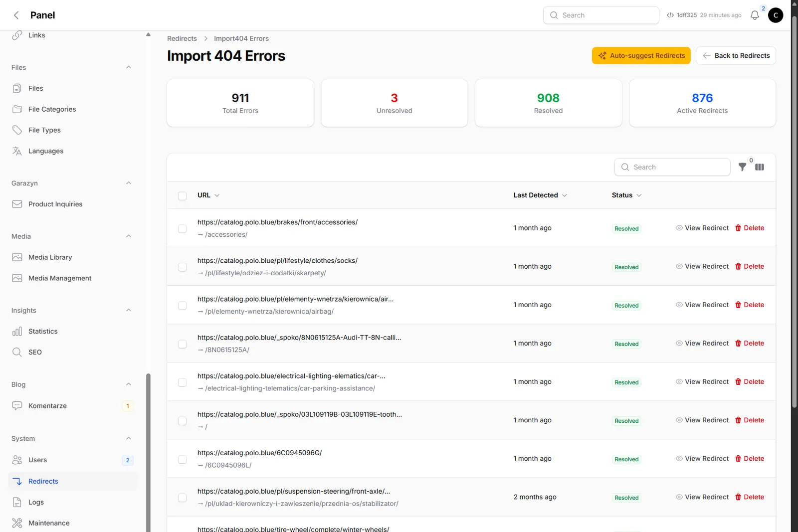Select the electrical-lighting-elematics row checkbox
This screenshot has height=532, width=798.
tap(183, 382)
